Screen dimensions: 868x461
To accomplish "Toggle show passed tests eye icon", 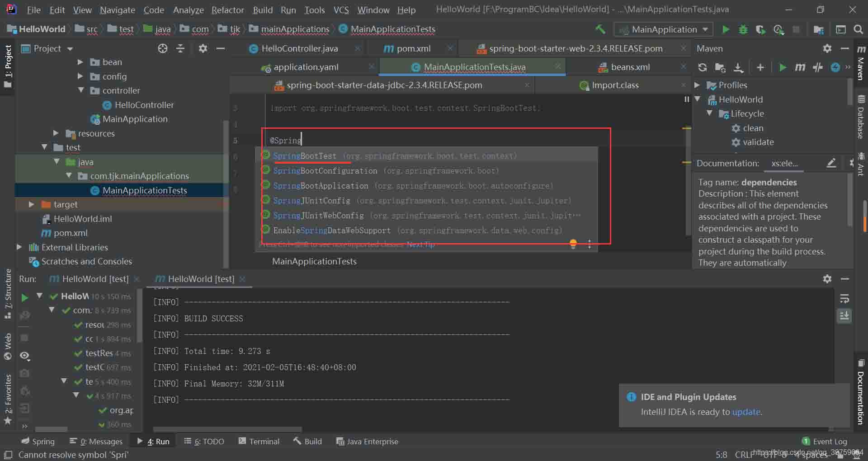I will click(x=25, y=356).
